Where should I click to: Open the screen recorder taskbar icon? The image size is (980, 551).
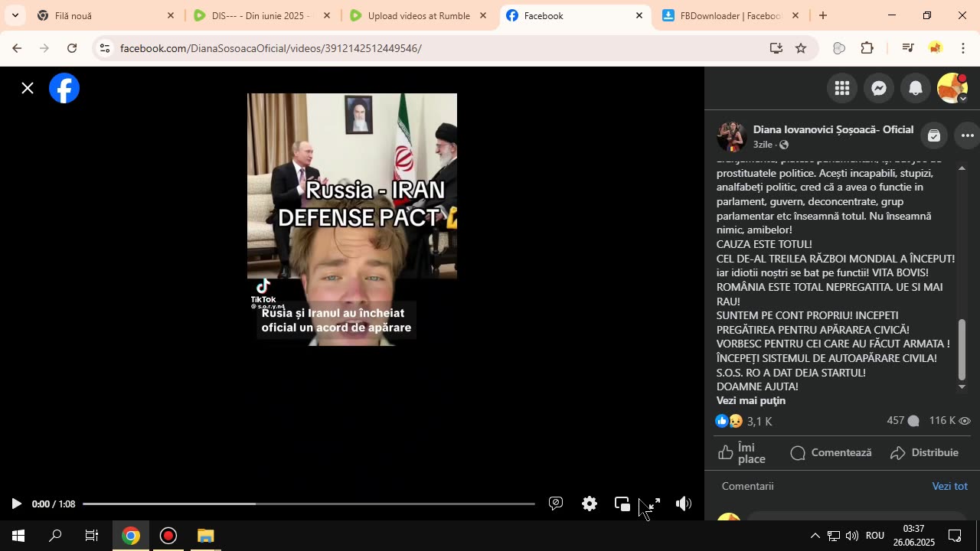[x=168, y=536]
